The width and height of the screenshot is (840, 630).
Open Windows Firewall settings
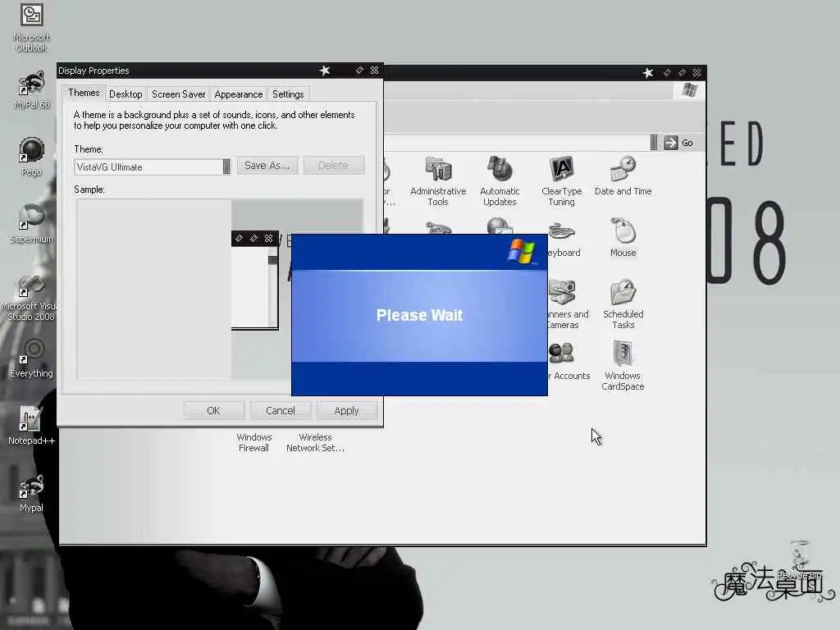(x=254, y=442)
